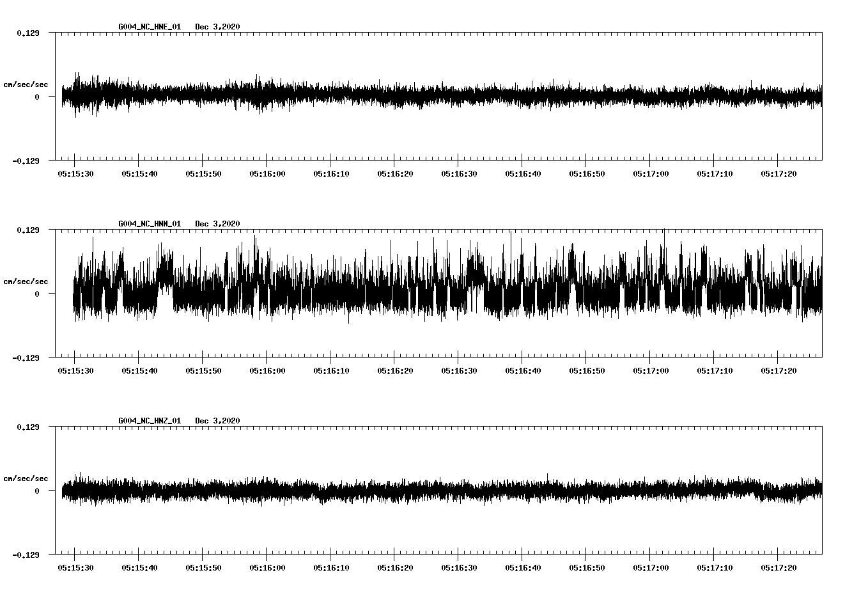Select the G004_NC_HNN_01 channel label
This screenshot has height=591, width=868.
[149, 225]
